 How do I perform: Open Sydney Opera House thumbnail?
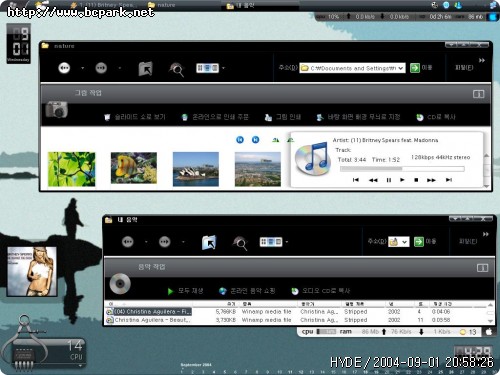196,169
